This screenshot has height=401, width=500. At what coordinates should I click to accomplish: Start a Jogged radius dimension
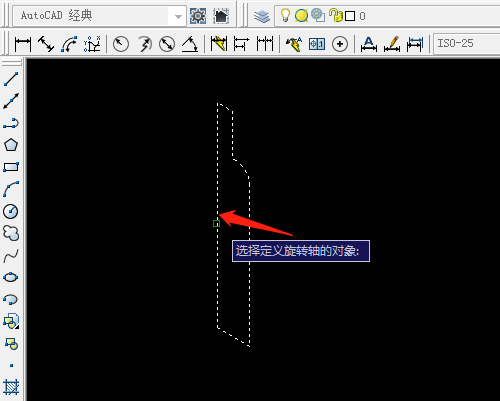click(144, 44)
